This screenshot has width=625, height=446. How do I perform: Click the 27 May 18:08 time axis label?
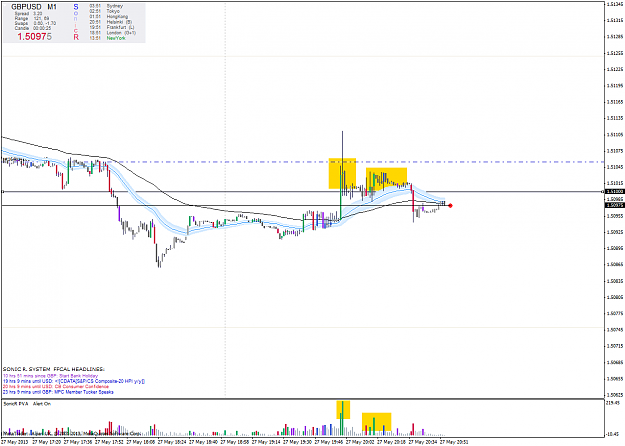click(141, 442)
